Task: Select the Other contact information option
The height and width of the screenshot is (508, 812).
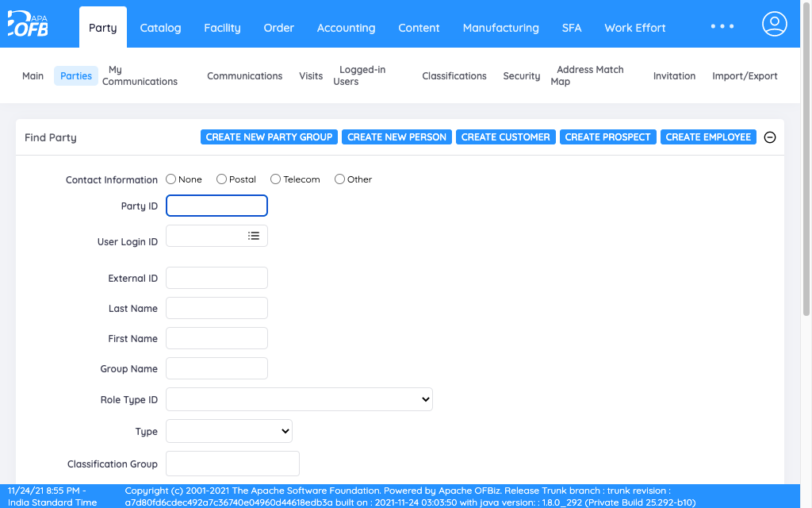Action: tap(339, 179)
